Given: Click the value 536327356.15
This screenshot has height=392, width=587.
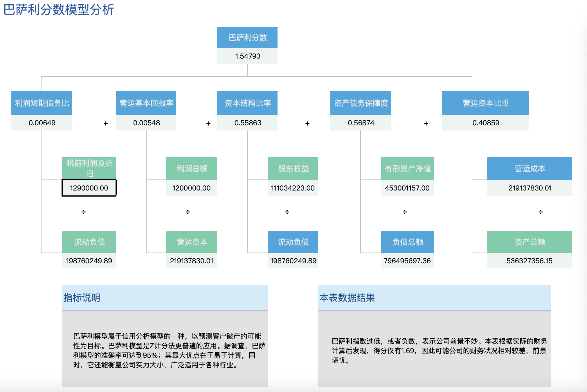Looking at the screenshot, I should tap(530, 261).
